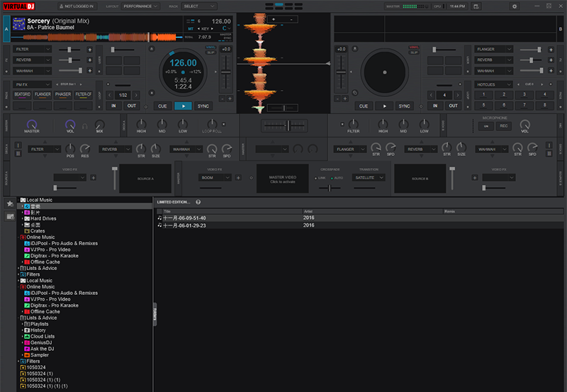Open the Ask the DJ item

click(x=42, y=349)
